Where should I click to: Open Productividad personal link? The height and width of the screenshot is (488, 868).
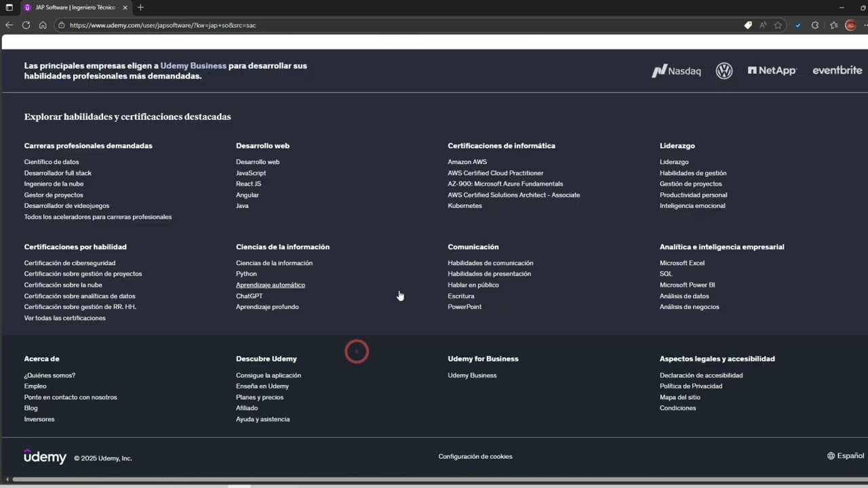pos(693,195)
